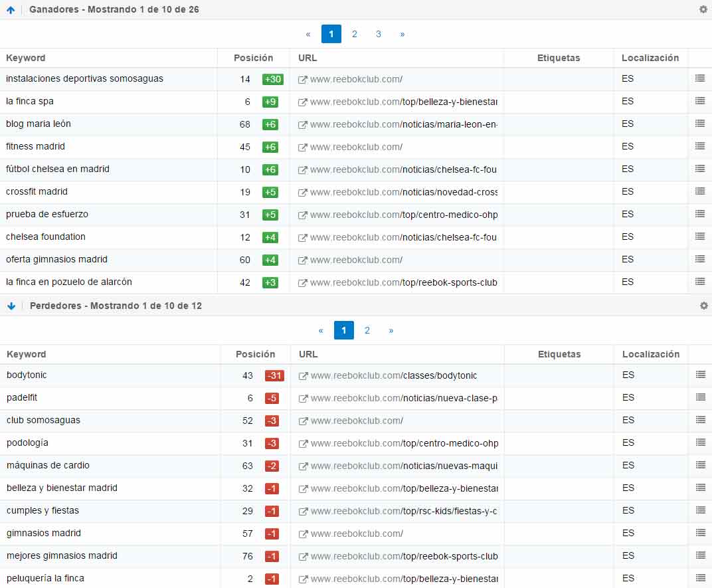
Task: Click the +30 green position change badge
Action: pos(272,79)
